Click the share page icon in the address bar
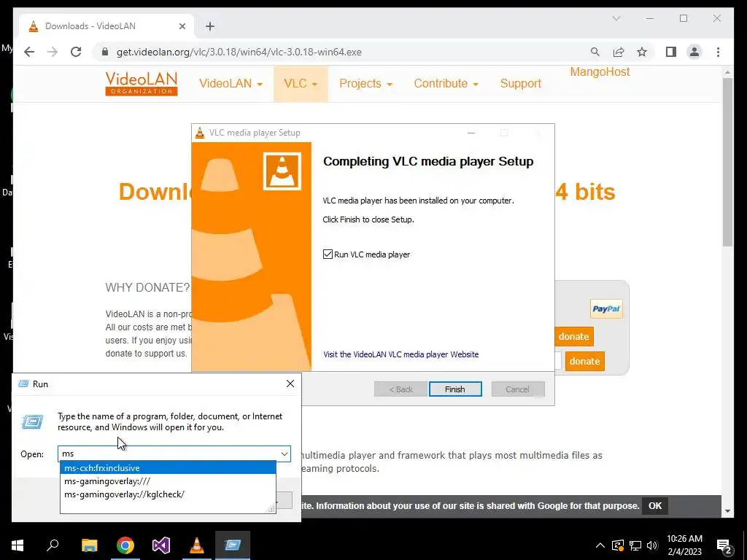 pyautogui.click(x=619, y=52)
